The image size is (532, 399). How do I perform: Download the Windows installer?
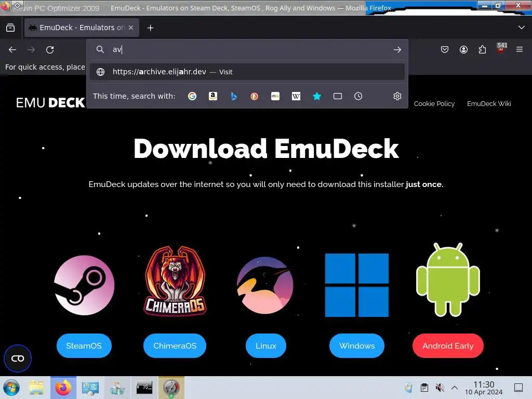[357, 345]
